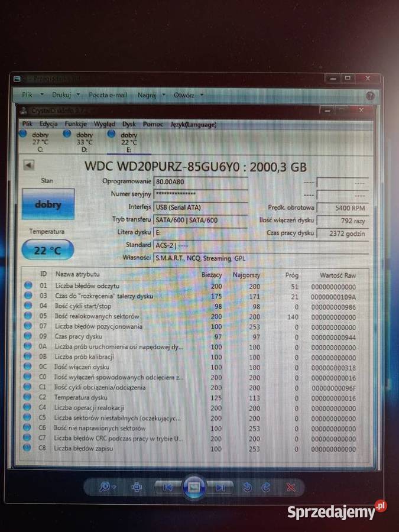This screenshot has width=399, height=532.
Task: Click status icon of row C8 błędów zapisu
Action: click(27, 447)
